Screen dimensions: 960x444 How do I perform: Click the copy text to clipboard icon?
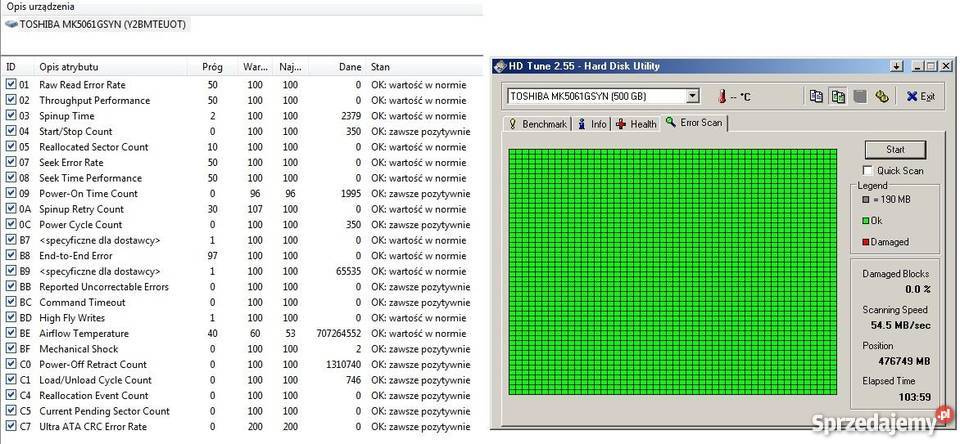tap(817, 96)
